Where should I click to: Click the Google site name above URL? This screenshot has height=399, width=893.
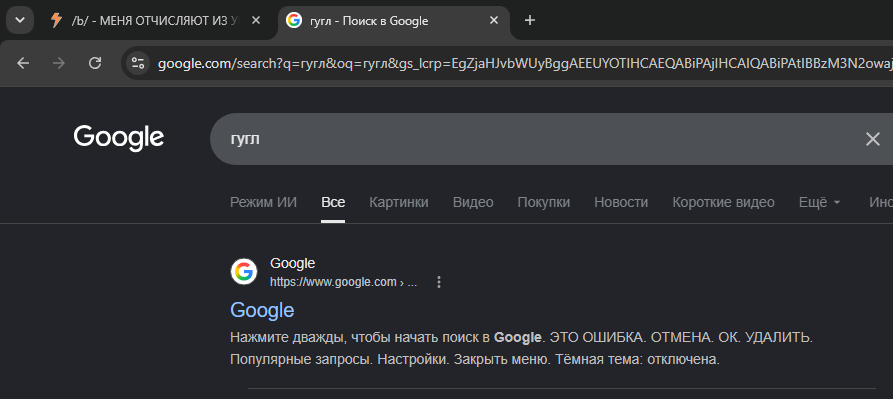tap(292, 264)
